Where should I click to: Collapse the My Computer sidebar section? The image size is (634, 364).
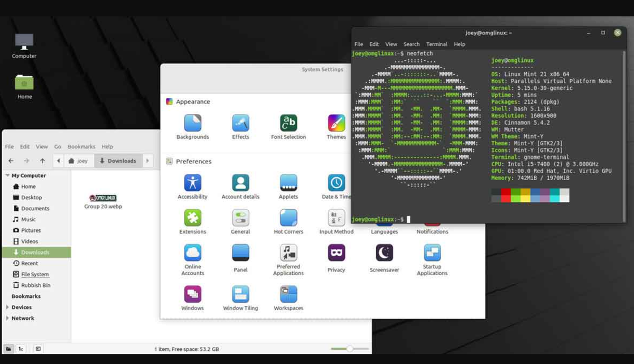point(7,175)
